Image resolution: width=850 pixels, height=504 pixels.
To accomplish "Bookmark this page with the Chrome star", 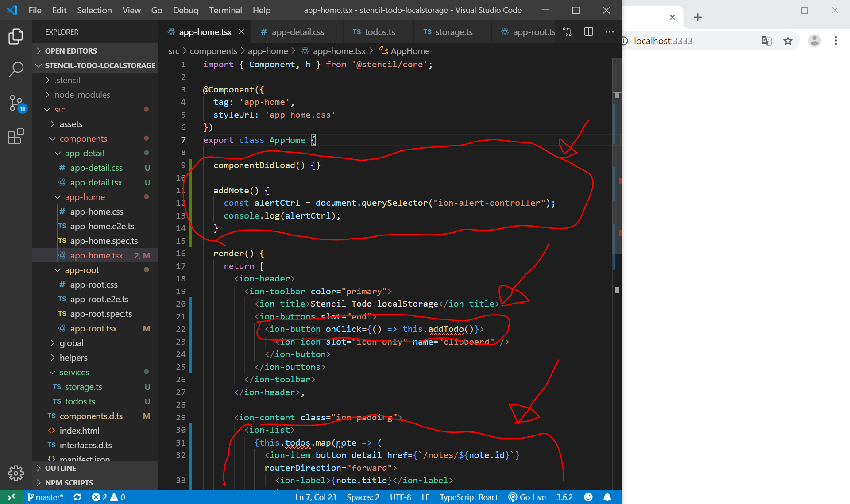I will (788, 41).
